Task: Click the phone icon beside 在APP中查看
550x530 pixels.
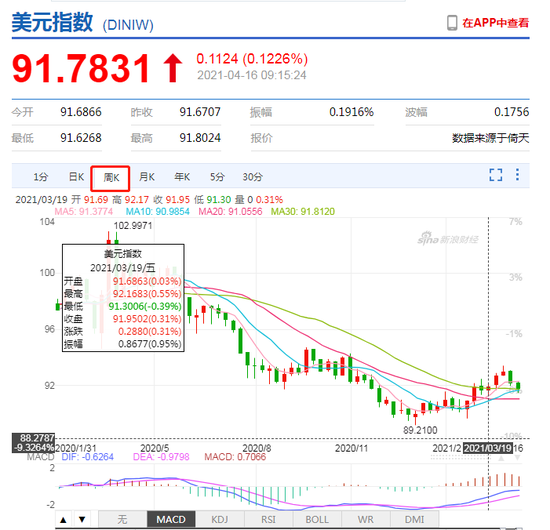Action: [x=452, y=23]
